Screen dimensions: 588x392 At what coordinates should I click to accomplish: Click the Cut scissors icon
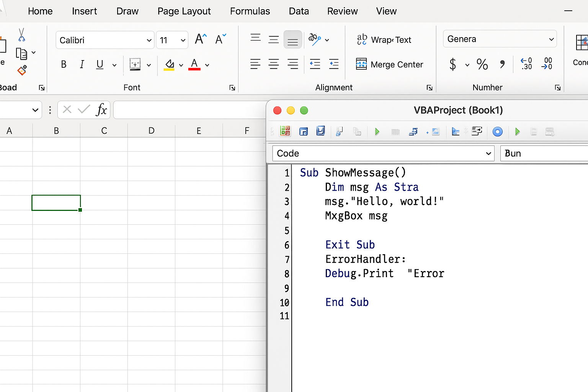[x=21, y=34]
